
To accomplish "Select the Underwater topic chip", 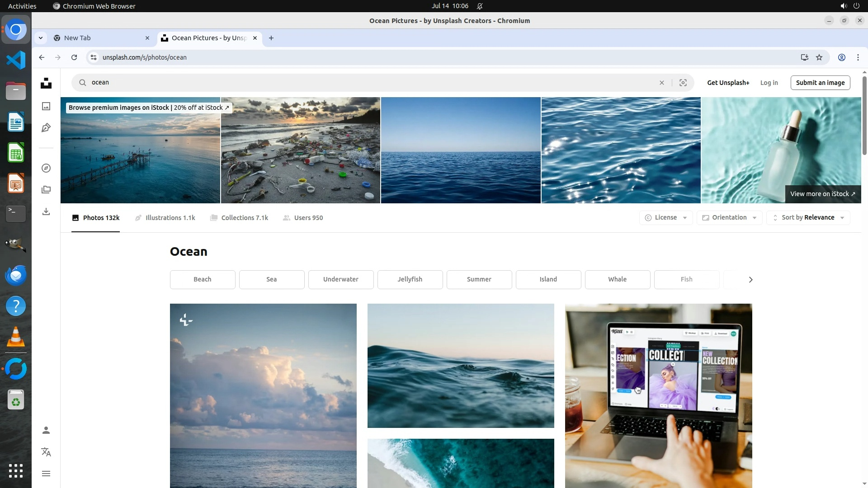I will (340, 279).
